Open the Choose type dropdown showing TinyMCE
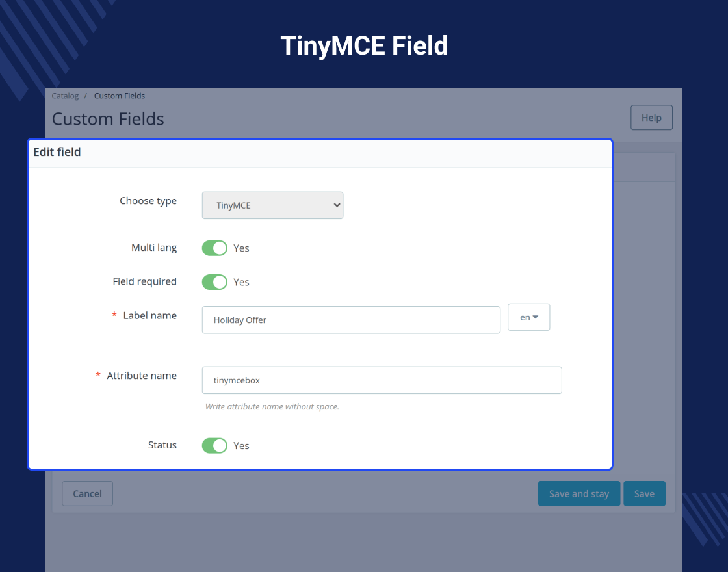 pyautogui.click(x=272, y=205)
